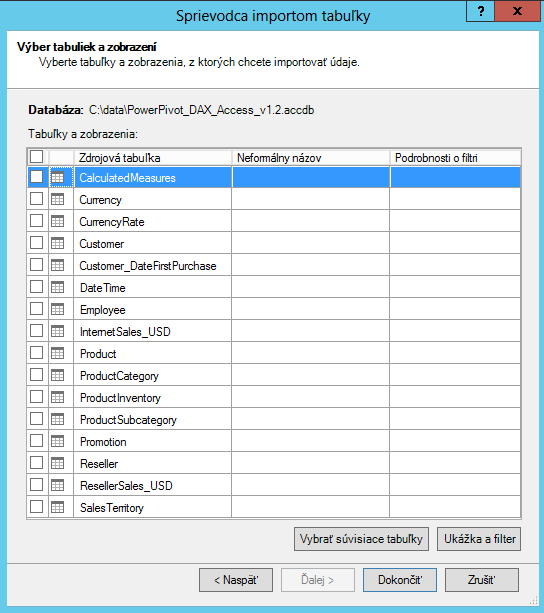
Task: Click the table icon next to Currency
Action: click(57, 199)
